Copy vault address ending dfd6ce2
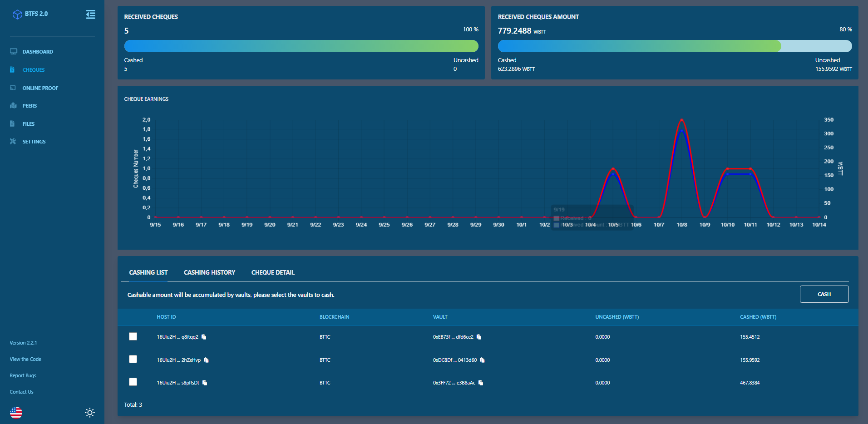868x424 pixels. [x=479, y=337]
